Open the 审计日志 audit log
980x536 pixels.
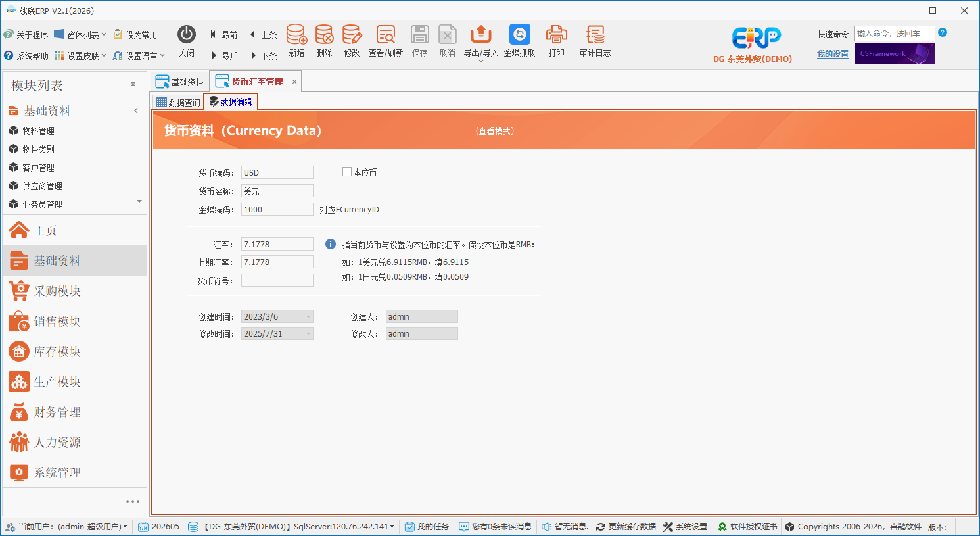[x=595, y=41]
